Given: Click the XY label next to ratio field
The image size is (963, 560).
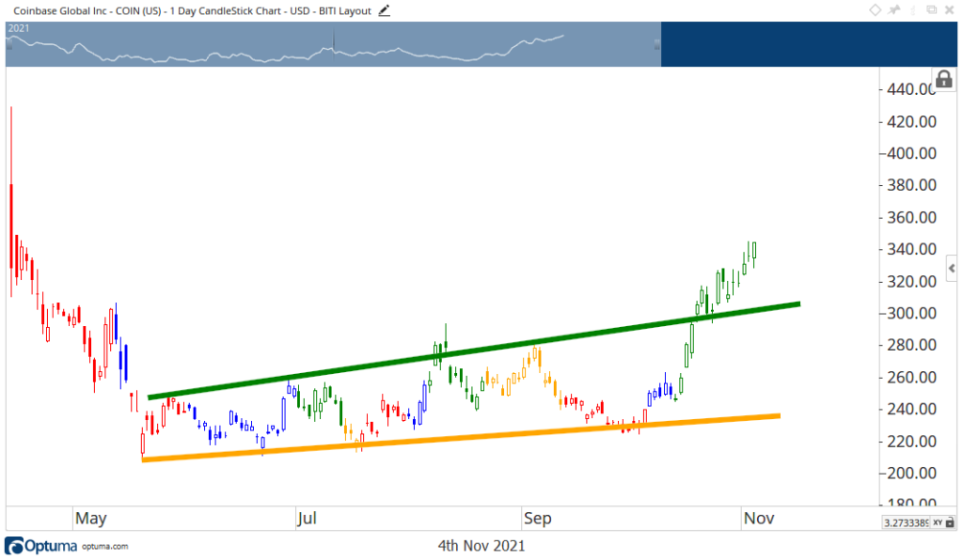Looking at the screenshot, I should tap(938, 522).
